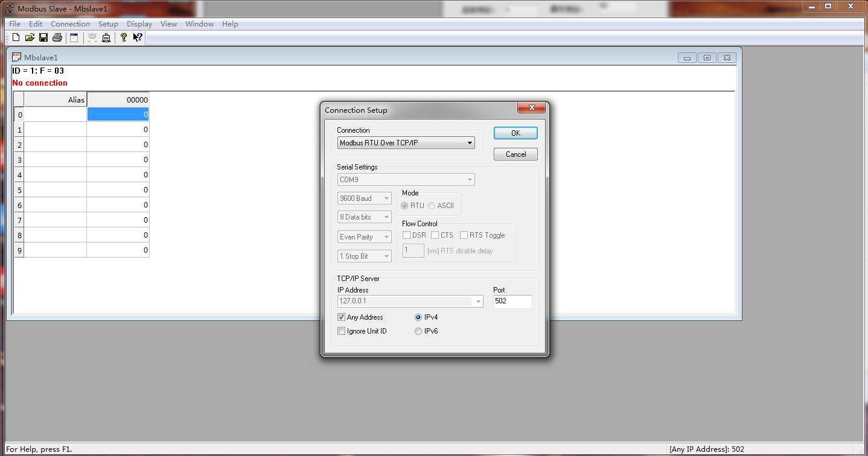Click Cancel in Connection Setup

(x=515, y=154)
